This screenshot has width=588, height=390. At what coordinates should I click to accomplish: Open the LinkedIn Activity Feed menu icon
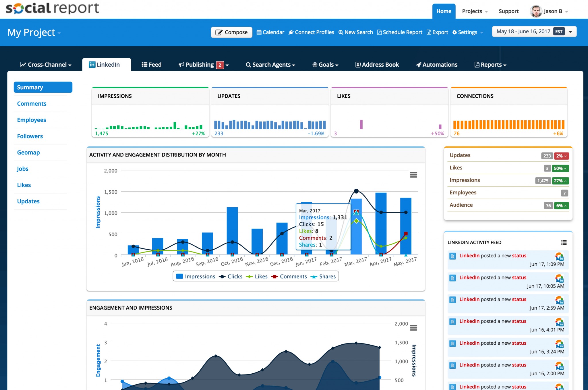(x=564, y=242)
